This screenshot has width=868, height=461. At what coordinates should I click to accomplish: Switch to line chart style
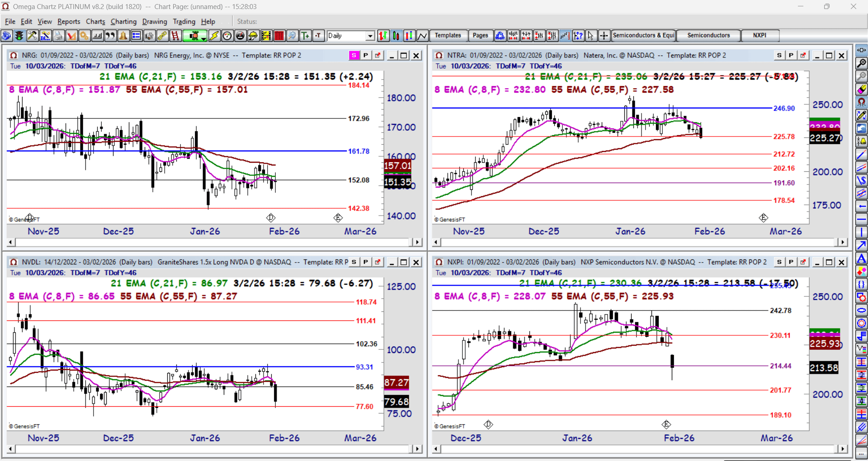(422, 36)
